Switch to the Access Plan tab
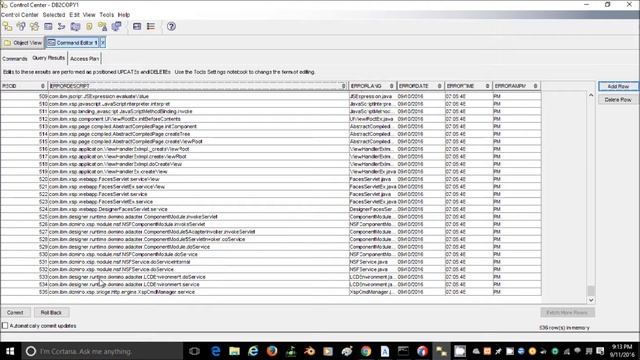This screenshot has height=360, width=640. [84, 58]
